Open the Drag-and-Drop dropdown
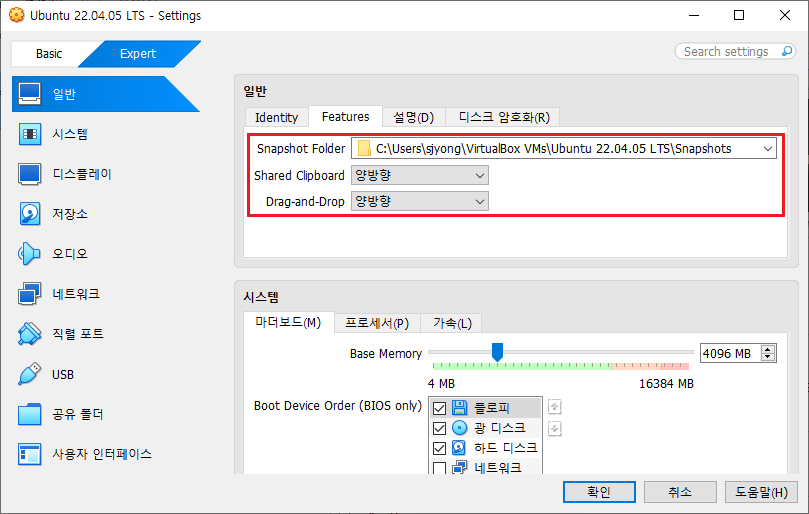 (x=419, y=201)
